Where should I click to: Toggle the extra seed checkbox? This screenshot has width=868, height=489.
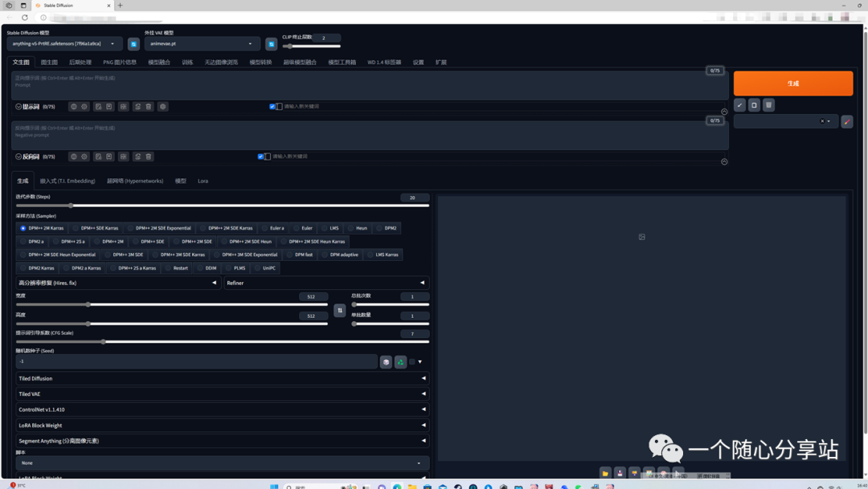[411, 362]
